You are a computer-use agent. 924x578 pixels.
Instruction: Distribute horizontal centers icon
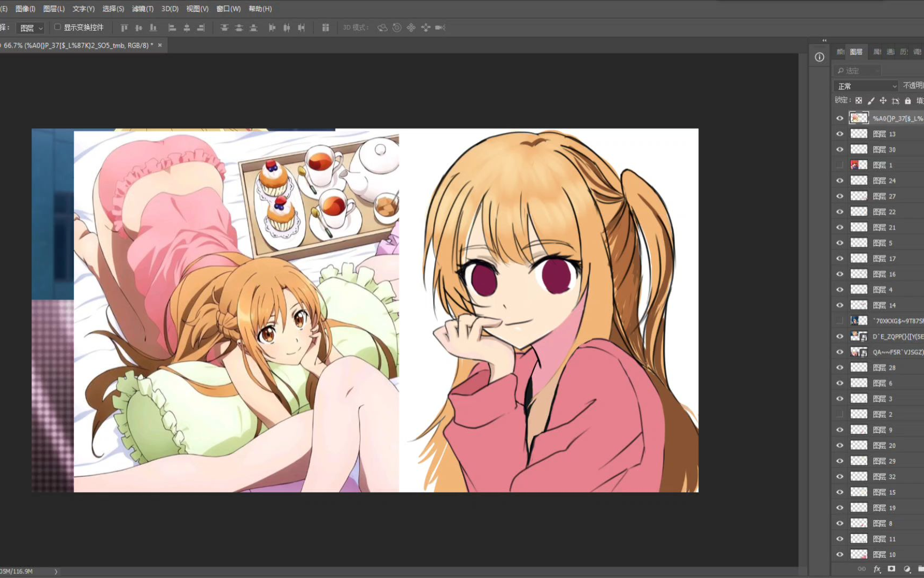pyautogui.click(x=287, y=28)
